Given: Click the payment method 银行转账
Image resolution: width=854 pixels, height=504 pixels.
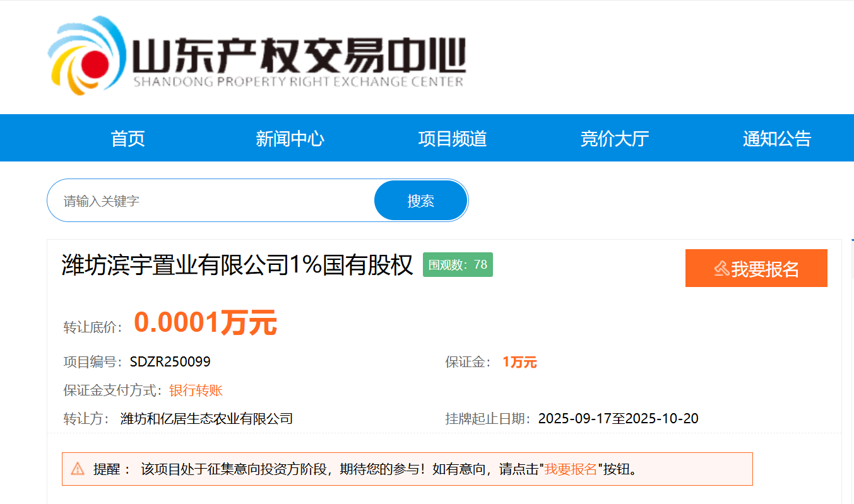Looking at the screenshot, I should (196, 390).
